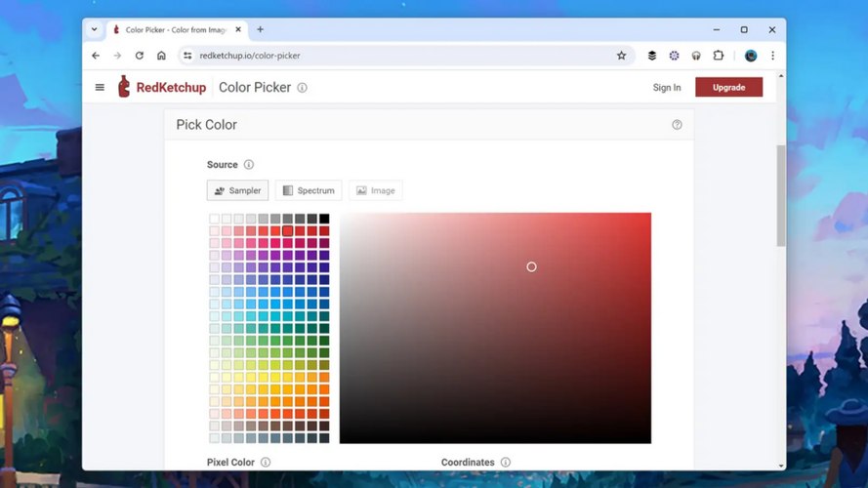Image resolution: width=868 pixels, height=488 pixels.
Task: Open a new browser tab
Action: (261, 29)
